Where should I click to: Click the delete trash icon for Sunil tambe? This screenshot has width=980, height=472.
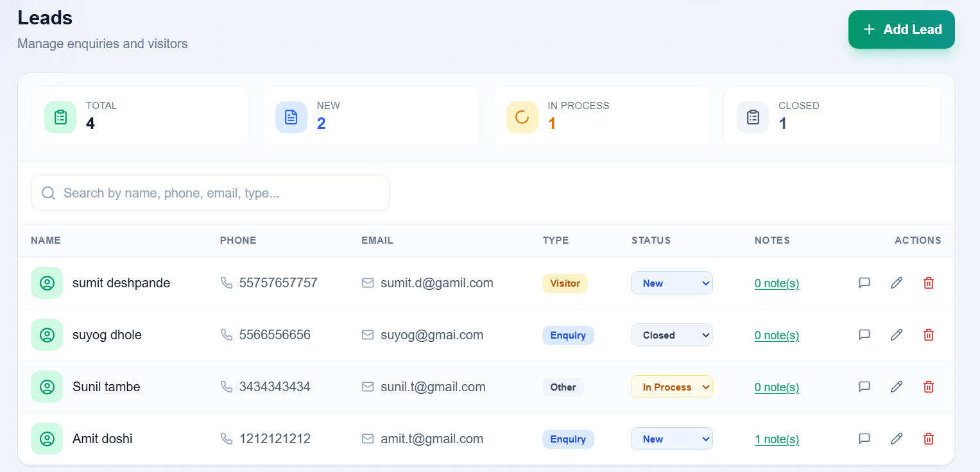tap(929, 387)
